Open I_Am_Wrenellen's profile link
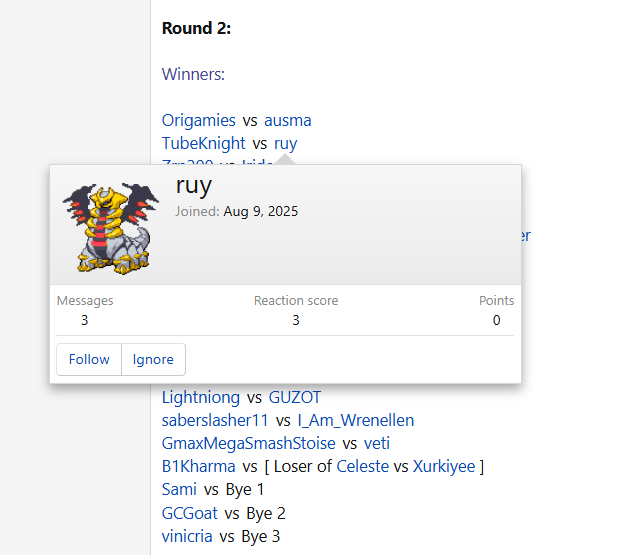Screen dimensions: 636x555 (356, 420)
